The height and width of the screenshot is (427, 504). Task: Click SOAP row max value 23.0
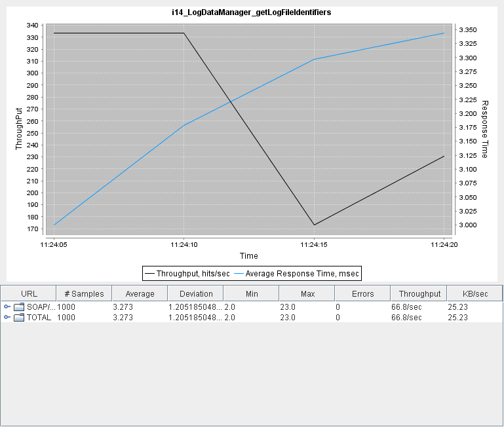point(287,307)
